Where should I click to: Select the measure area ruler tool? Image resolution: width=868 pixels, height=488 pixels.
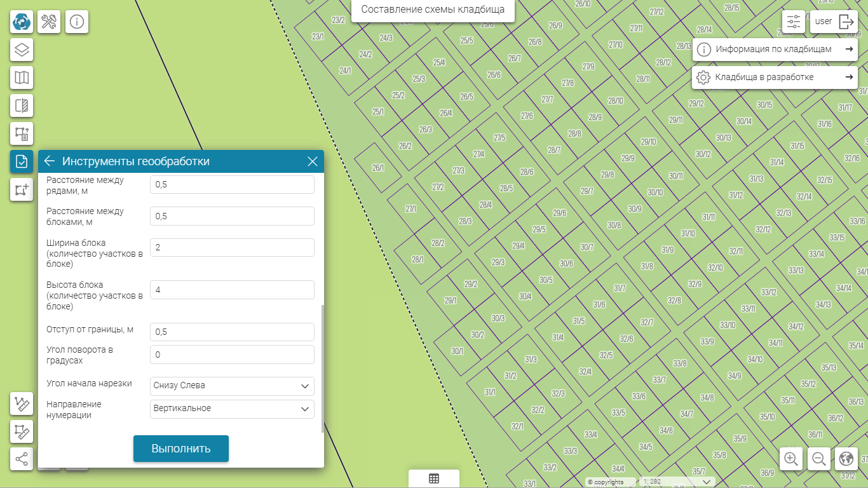[22, 431]
